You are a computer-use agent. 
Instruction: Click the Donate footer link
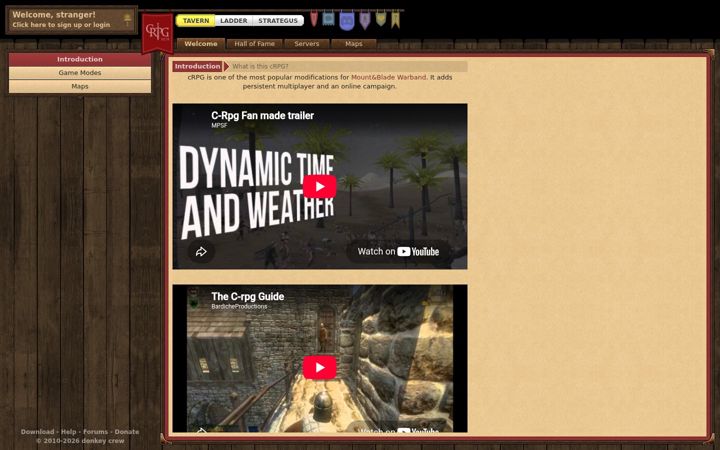click(127, 432)
